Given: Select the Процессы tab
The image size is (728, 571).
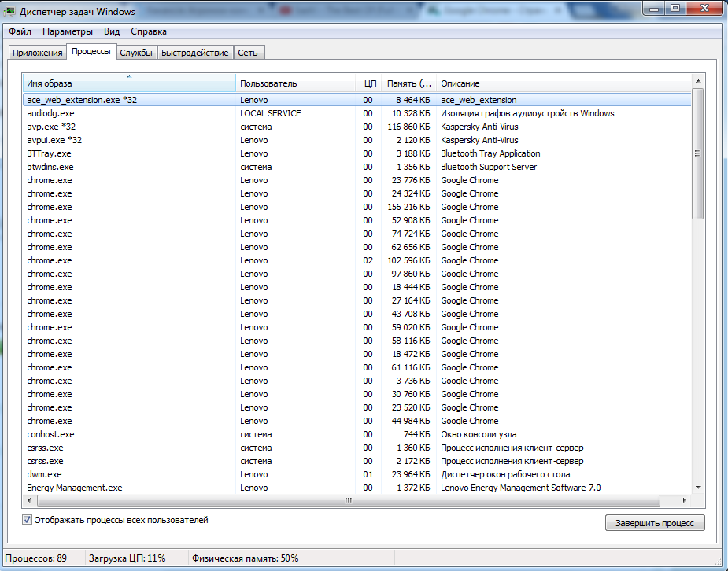Looking at the screenshot, I should [x=91, y=51].
